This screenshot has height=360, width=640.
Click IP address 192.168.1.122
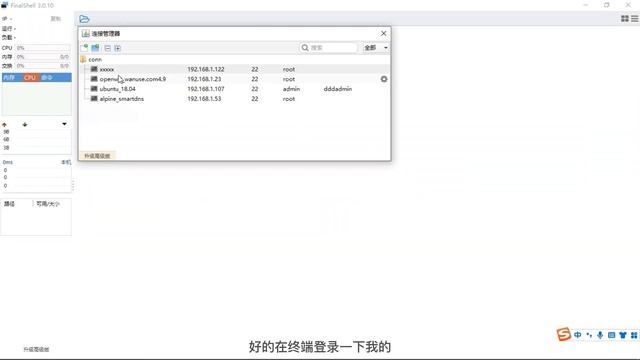(206, 69)
